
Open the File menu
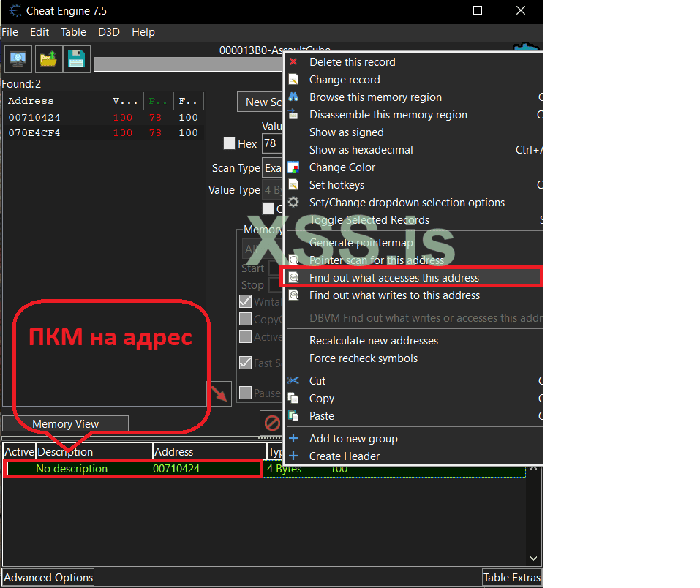[x=10, y=32]
